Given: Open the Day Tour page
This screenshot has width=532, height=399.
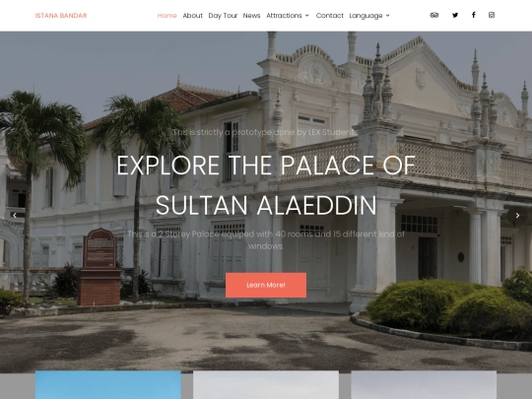Looking at the screenshot, I should pyautogui.click(x=223, y=16).
